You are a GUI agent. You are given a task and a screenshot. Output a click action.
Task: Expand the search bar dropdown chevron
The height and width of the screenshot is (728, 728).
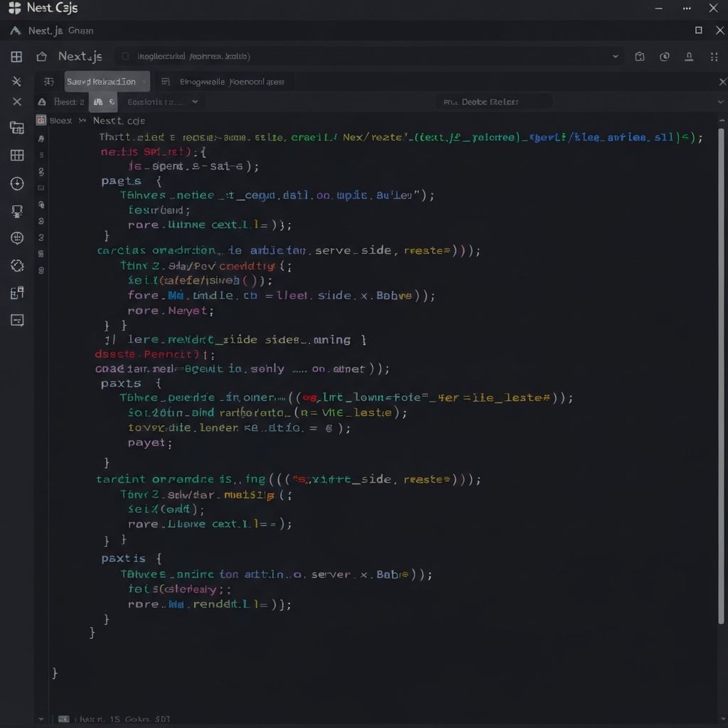(x=616, y=56)
